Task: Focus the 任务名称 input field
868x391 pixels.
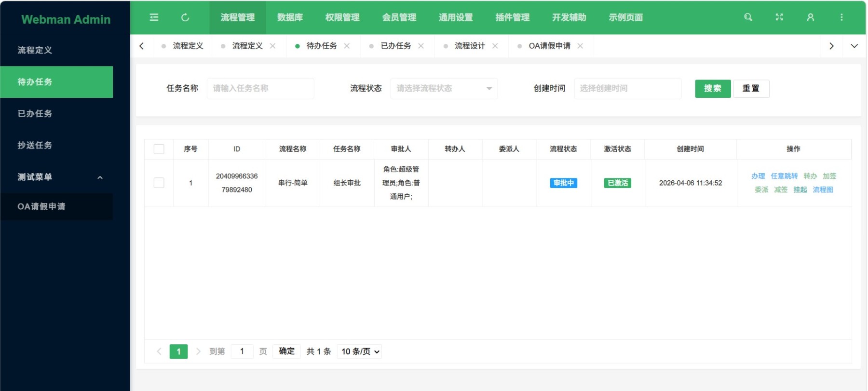Action: coord(260,88)
